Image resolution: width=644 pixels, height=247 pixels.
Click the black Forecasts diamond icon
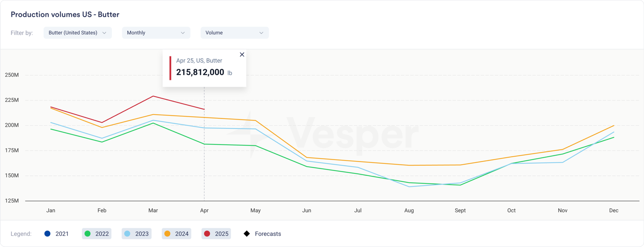click(x=247, y=234)
